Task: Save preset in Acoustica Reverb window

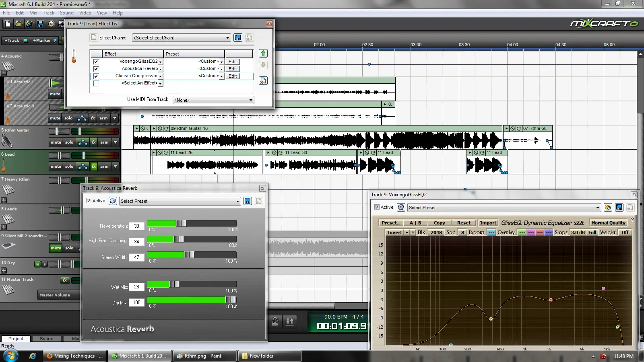Action: [248, 201]
